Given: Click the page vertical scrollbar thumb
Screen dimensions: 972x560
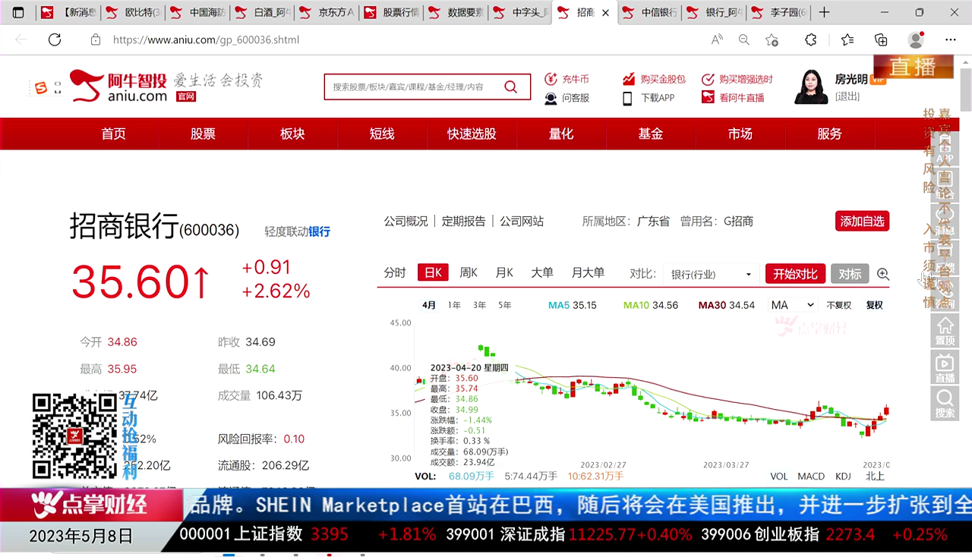Looking at the screenshot, I should [x=965, y=90].
